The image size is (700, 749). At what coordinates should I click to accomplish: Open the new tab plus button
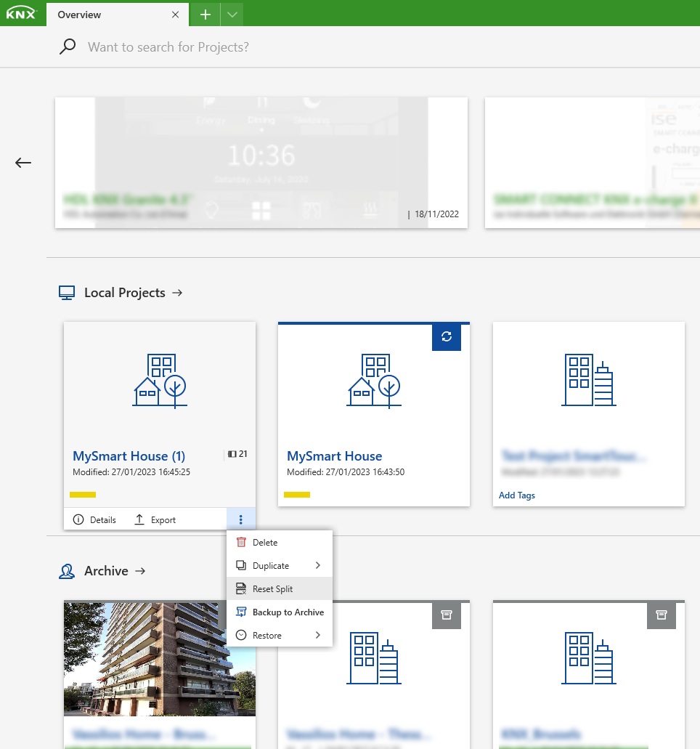[204, 14]
